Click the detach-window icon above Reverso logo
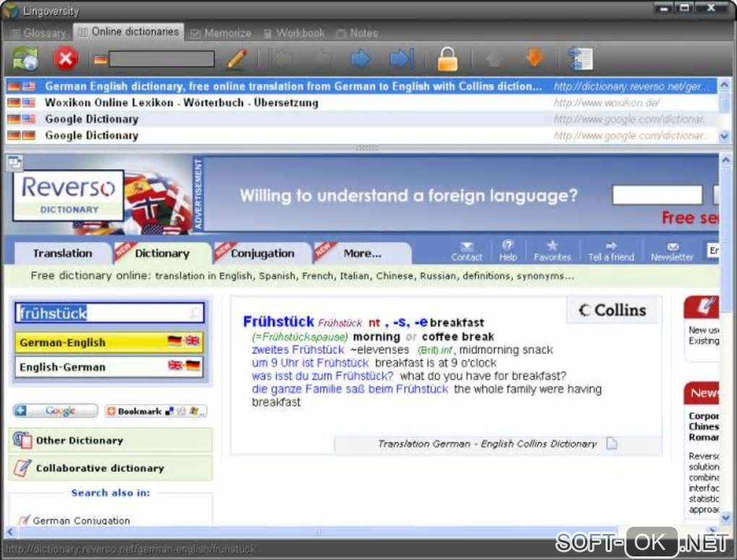 [x=14, y=163]
